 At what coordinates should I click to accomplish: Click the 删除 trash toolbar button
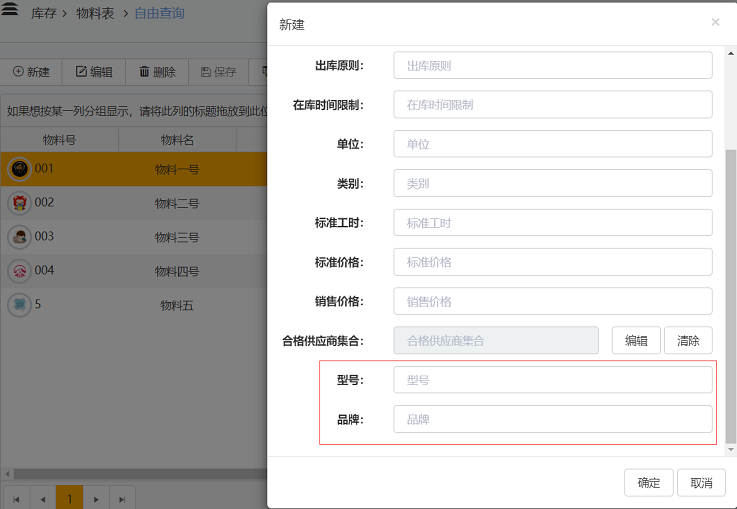click(157, 72)
